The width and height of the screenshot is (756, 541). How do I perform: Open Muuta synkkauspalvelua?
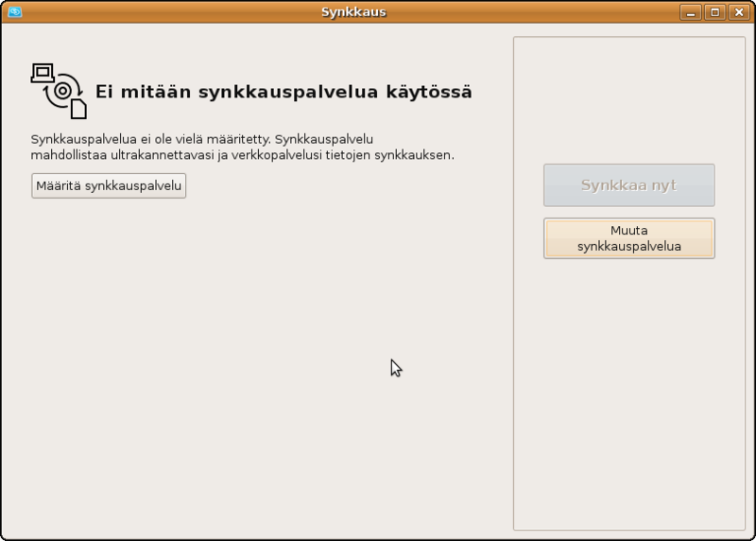628,238
